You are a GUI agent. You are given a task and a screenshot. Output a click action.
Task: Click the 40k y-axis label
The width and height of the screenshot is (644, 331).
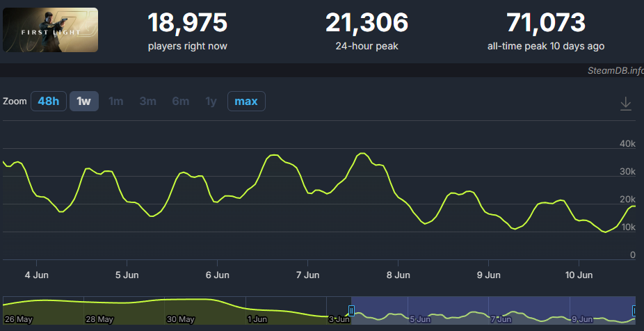[x=627, y=144]
